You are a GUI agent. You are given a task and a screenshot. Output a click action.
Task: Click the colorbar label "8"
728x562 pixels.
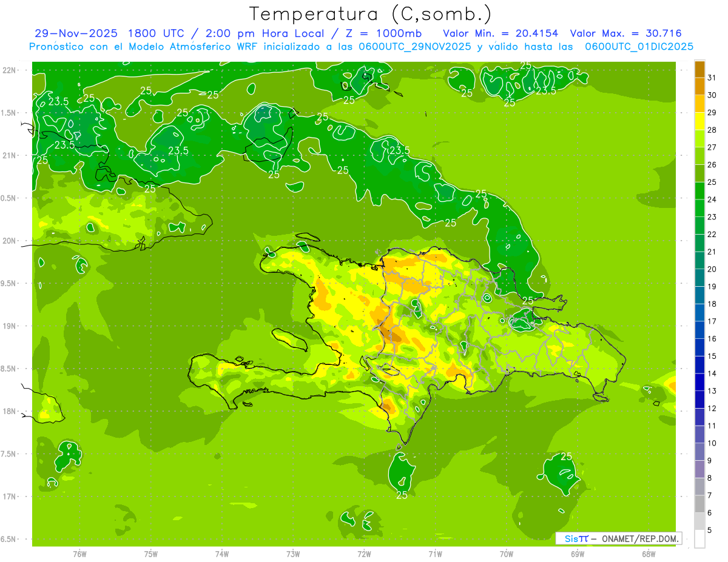[x=710, y=478]
